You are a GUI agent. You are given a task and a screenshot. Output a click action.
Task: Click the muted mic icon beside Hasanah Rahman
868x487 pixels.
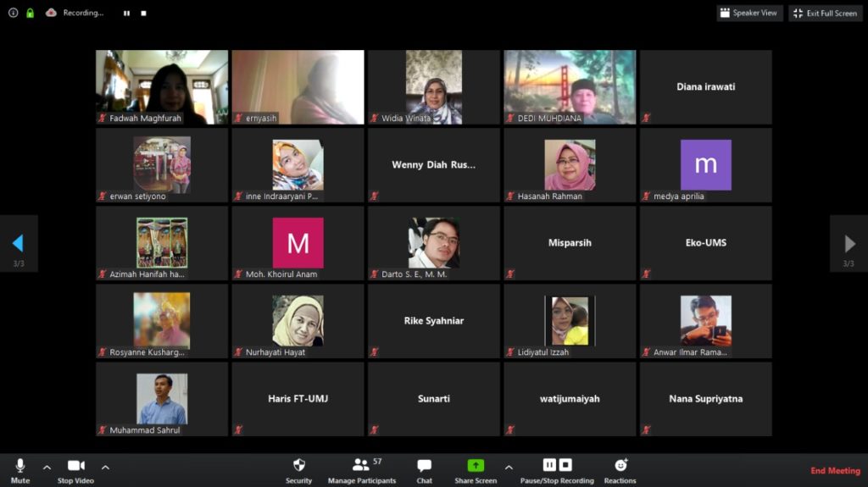click(509, 196)
